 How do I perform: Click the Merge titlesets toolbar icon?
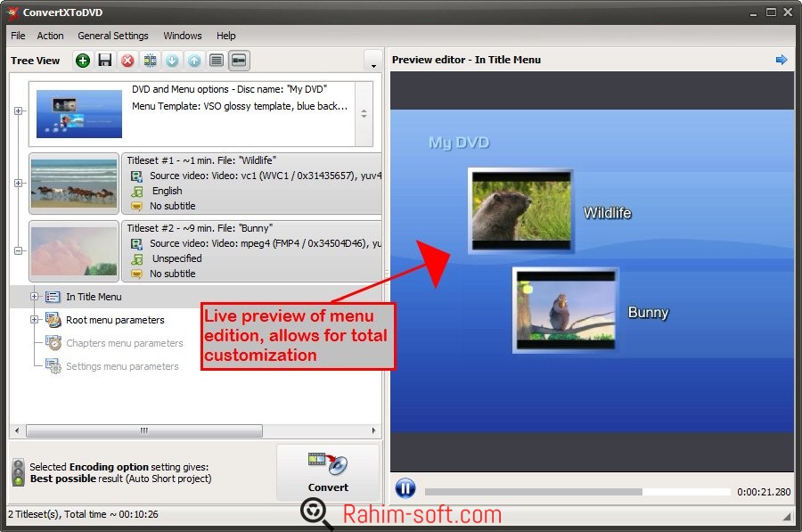(x=150, y=61)
